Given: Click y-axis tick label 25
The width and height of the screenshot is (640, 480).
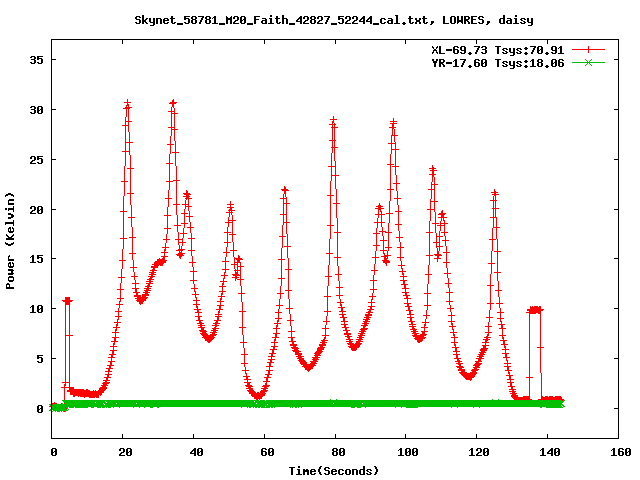Looking at the screenshot, I should (36, 160).
